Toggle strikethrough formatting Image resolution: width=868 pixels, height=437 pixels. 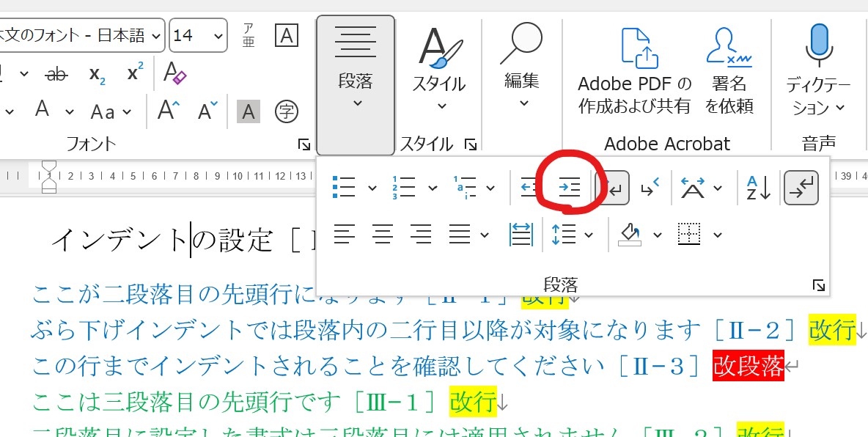(x=56, y=73)
